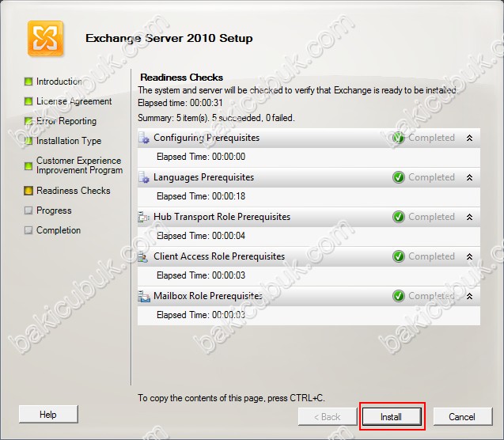This screenshot has width=504, height=440.
Task: Click the Exchange Server logo icon
Action: click(x=45, y=39)
